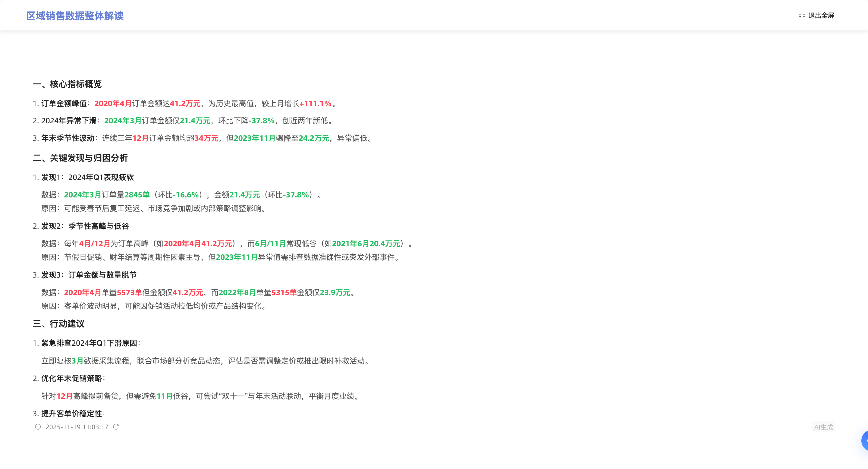868x469 pixels.
Task: Click the info icon beside the timestamp
Action: 38,427
